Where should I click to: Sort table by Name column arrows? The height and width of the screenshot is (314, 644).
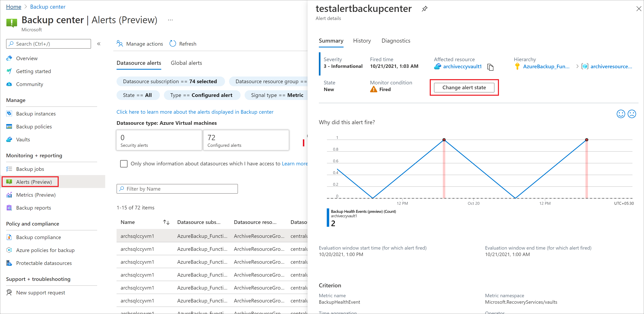(x=166, y=222)
